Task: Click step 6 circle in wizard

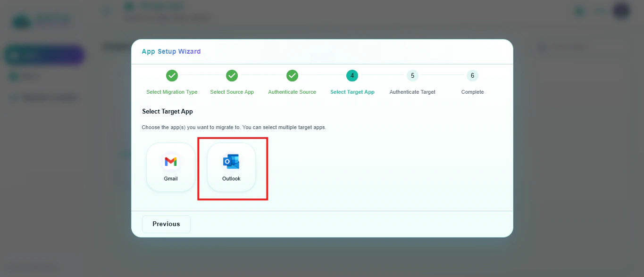Action: (472, 75)
